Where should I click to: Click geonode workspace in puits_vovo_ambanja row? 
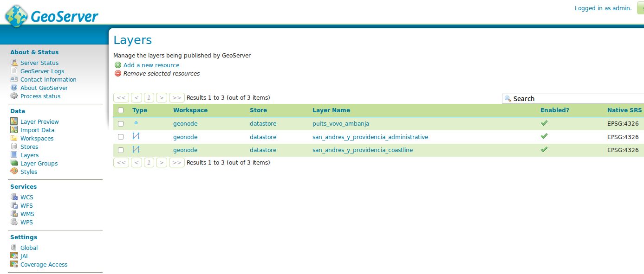pyautogui.click(x=185, y=124)
